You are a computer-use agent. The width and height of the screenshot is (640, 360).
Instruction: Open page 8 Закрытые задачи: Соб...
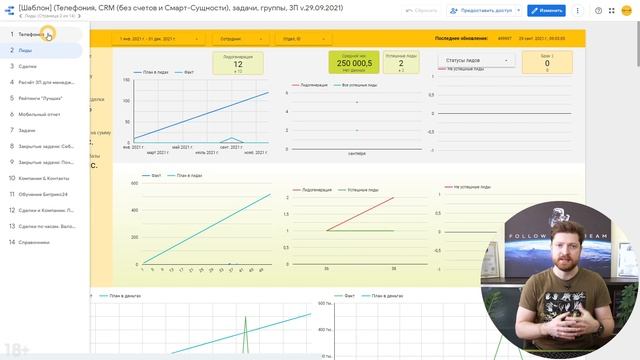coord(41,146)
